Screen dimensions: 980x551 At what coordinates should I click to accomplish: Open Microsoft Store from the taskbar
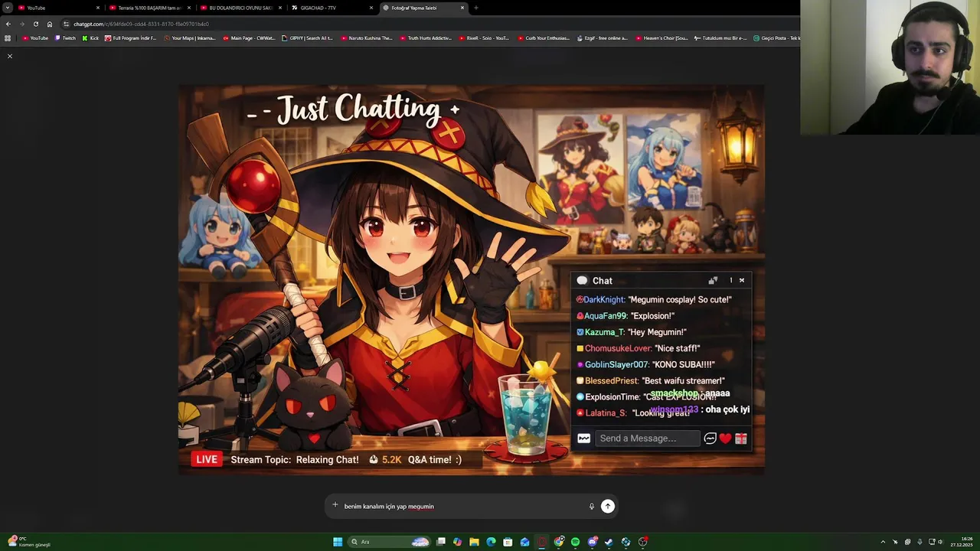pos(508,542)
